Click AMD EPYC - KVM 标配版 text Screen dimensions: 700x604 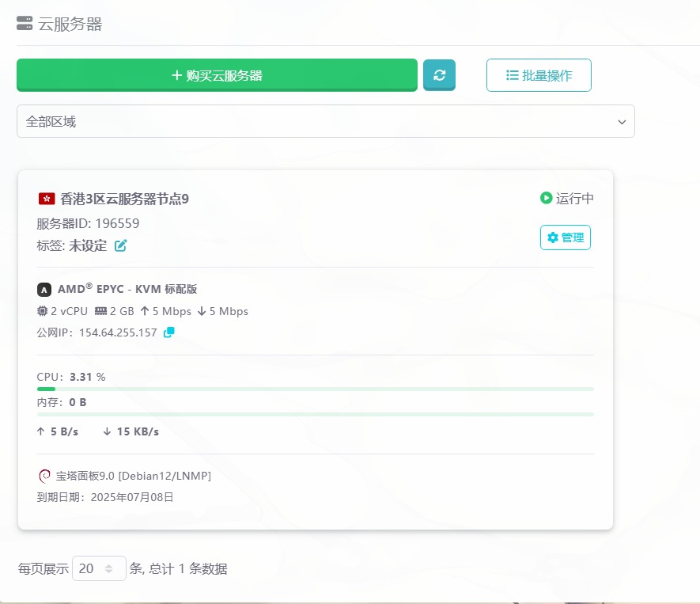click(127, 289)
